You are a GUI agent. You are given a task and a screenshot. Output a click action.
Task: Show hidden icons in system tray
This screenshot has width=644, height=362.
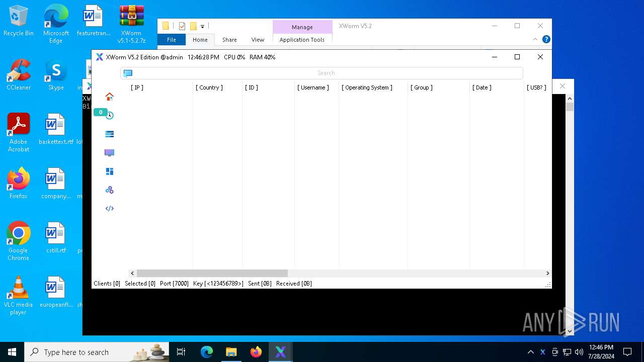pos(530,352)
